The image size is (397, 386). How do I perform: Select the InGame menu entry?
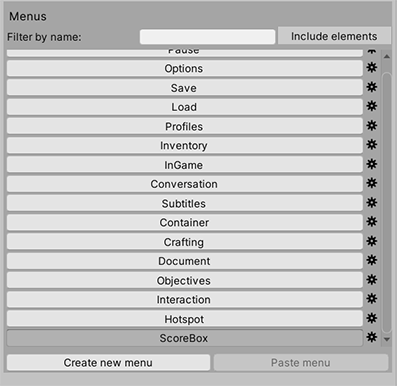click(x=185, y=165)
